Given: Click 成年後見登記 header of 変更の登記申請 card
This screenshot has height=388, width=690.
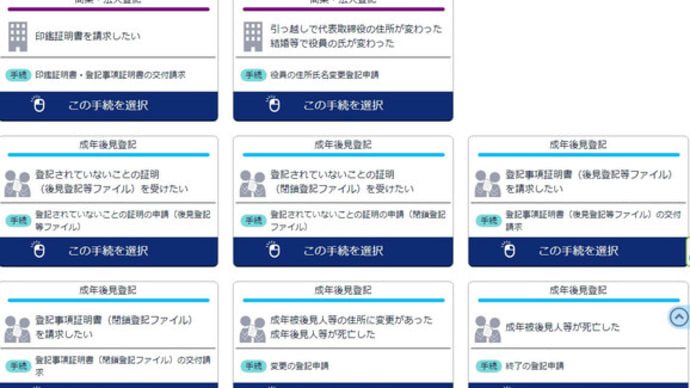Looking at the screenshot, I should [x=343, y=290].
